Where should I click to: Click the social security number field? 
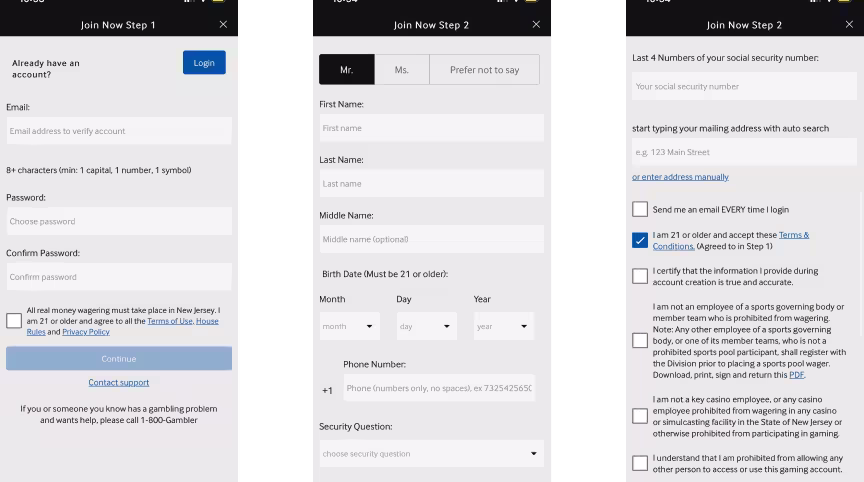click(744, 87)
